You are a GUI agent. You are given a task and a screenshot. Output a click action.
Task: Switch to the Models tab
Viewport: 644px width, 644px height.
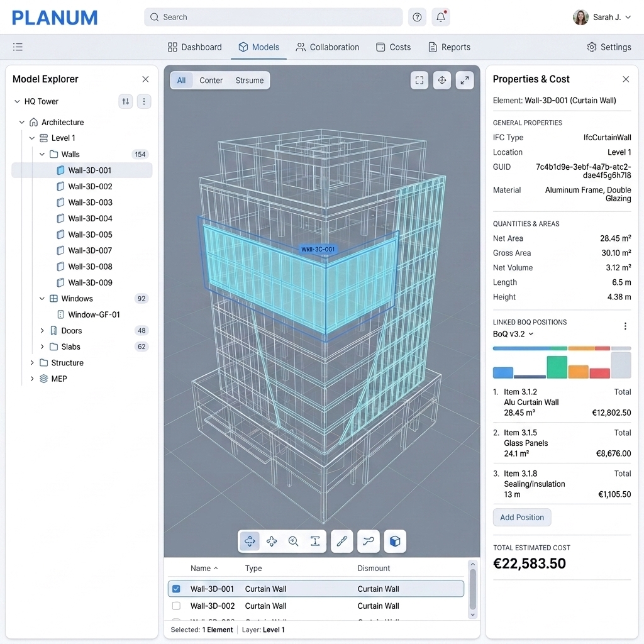[258, 47]
